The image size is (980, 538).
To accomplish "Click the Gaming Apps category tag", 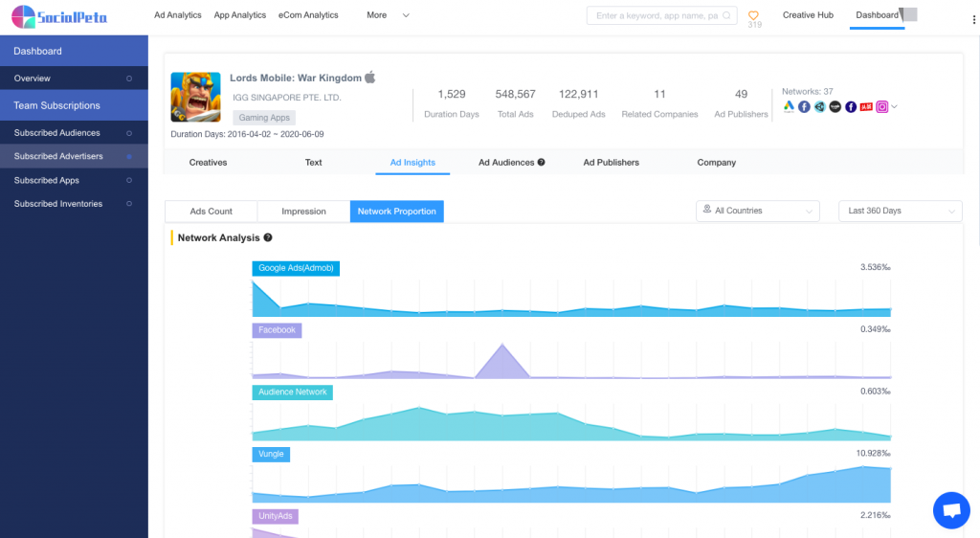I will [x=264, y=118].
